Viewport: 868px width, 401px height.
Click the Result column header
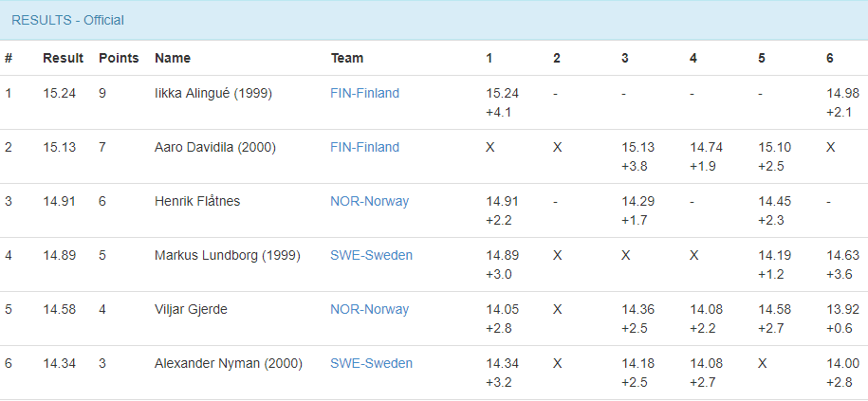tap(64, 58)
